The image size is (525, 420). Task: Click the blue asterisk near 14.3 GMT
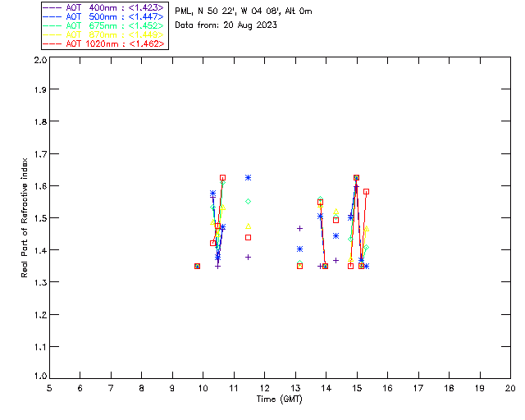click(x=336, y=236)
